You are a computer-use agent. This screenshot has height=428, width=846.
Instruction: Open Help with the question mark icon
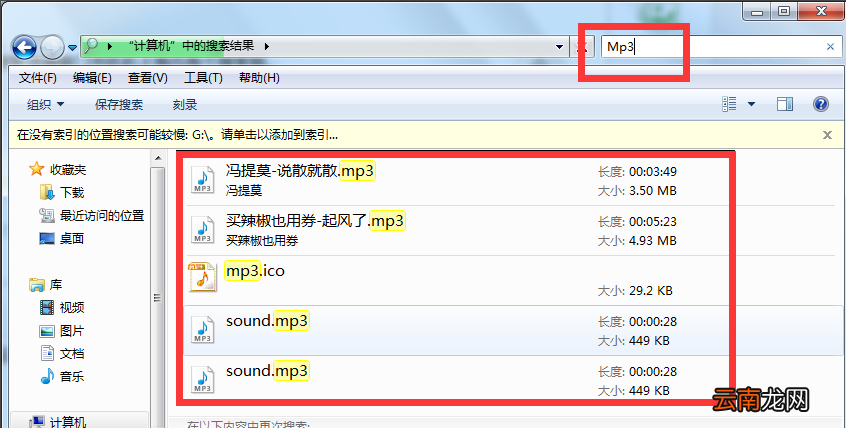click(821, 104)
